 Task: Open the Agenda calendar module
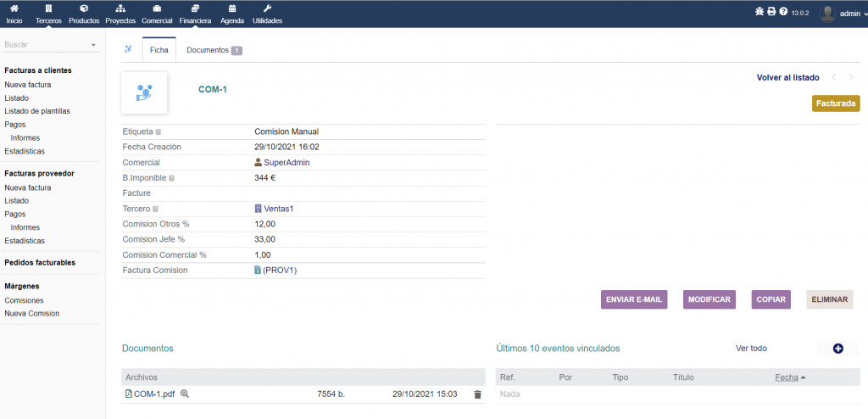pyautogui.click(x=232, y=14)
